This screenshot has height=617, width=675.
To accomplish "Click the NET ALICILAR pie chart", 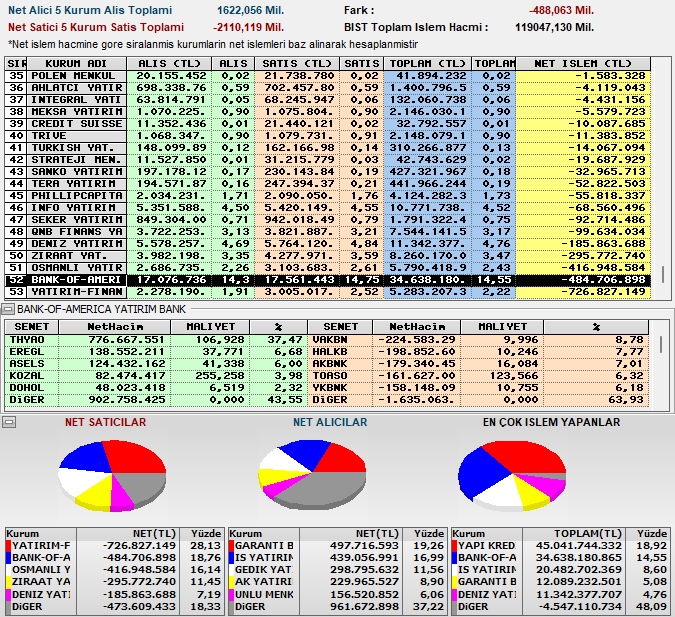I will coord(312,474).
